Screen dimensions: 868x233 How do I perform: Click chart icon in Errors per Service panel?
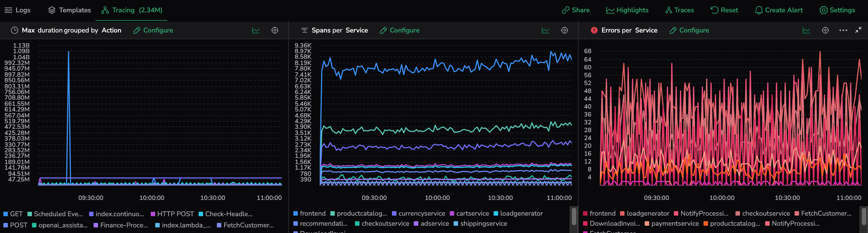(806, 30)
